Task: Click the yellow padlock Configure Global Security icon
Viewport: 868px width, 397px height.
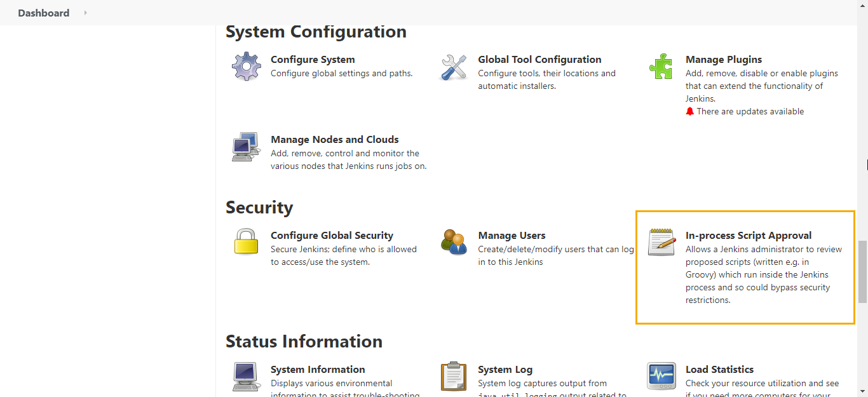Action: click(246, 242)
